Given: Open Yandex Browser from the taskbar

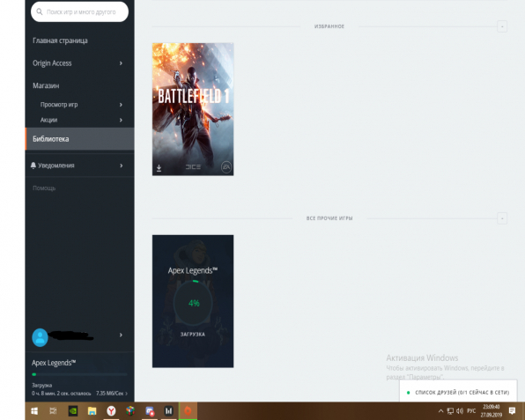Looking at the screenshot, I should pyautogui.click(x=111, y=410).
